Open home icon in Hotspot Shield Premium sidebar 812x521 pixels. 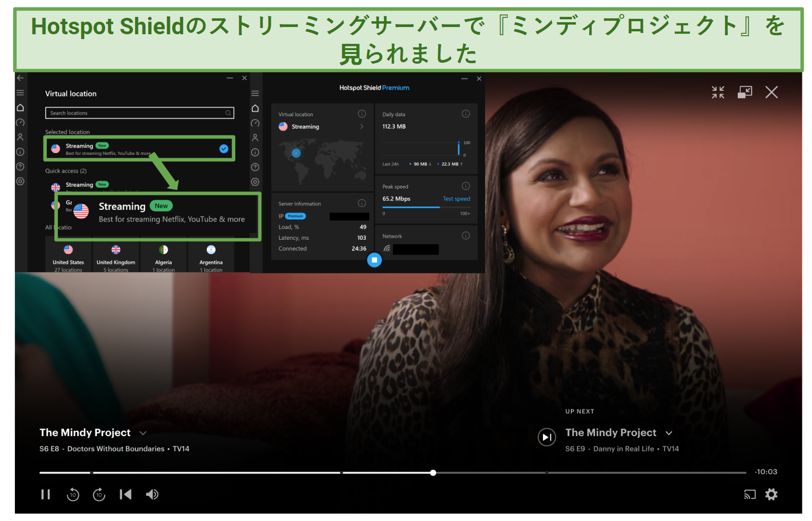point(255,109)
